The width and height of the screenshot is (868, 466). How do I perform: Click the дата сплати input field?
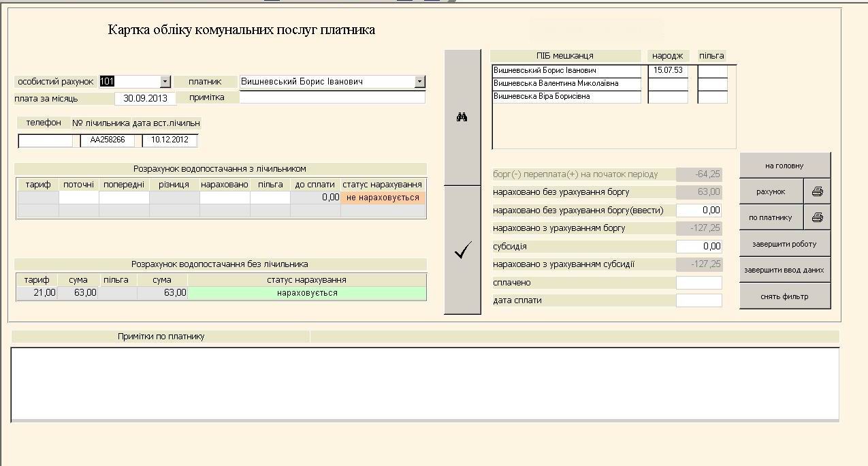coord(699,300)
